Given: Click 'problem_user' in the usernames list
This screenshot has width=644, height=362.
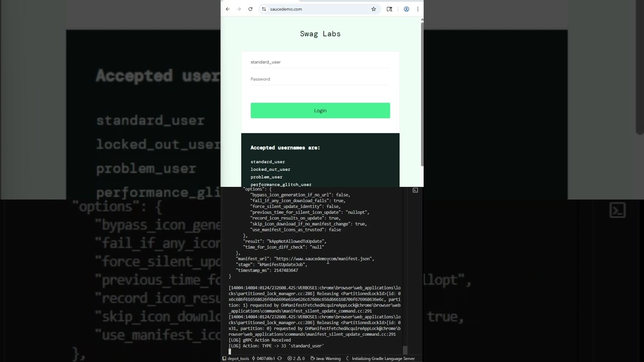Looking at the screenshot, I should [267, 177].
